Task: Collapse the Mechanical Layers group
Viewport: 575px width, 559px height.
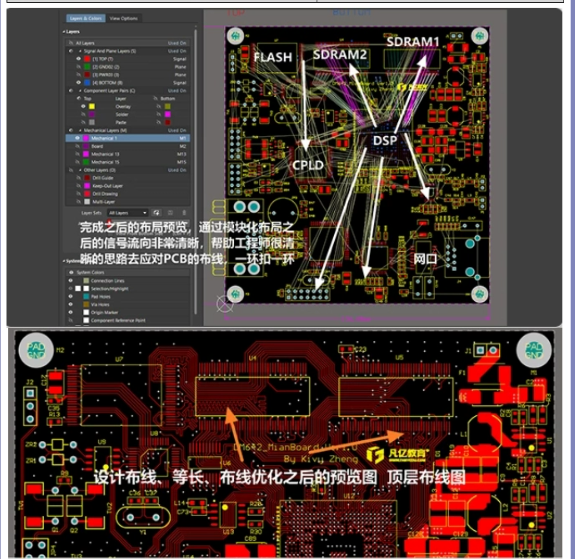Action: [x=80, y=130]
